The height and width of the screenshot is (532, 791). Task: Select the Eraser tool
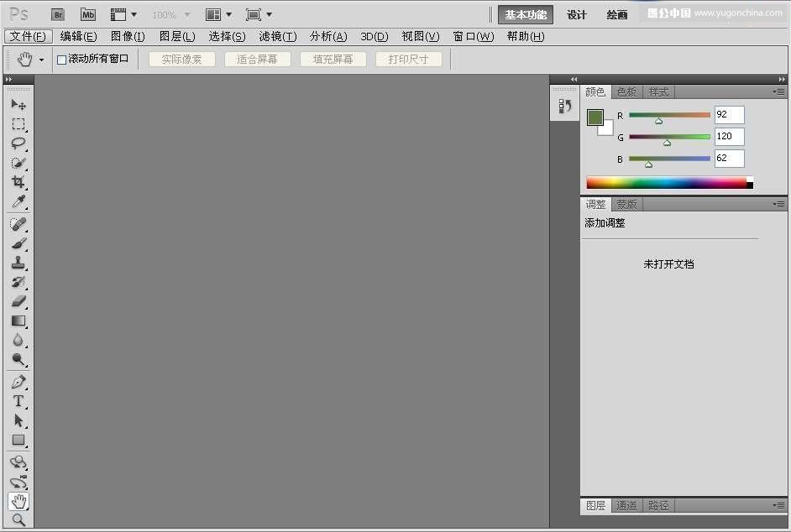click(x=18, y=301)
